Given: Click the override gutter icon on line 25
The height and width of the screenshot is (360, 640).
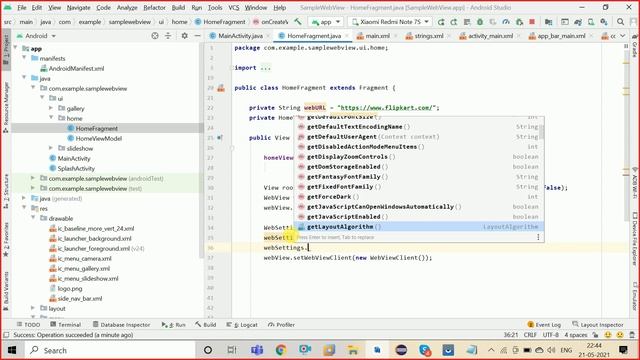Looking at the screenshot, I should (220, 138).
